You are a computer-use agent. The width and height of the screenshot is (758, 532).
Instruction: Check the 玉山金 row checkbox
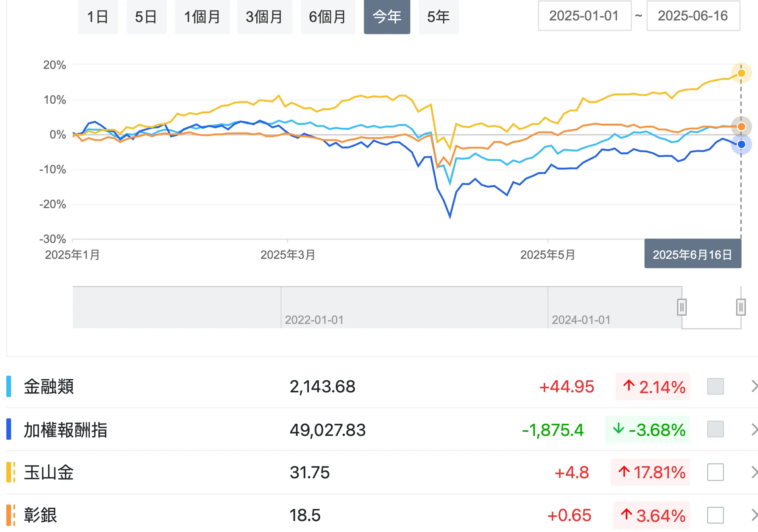point(715,472)
